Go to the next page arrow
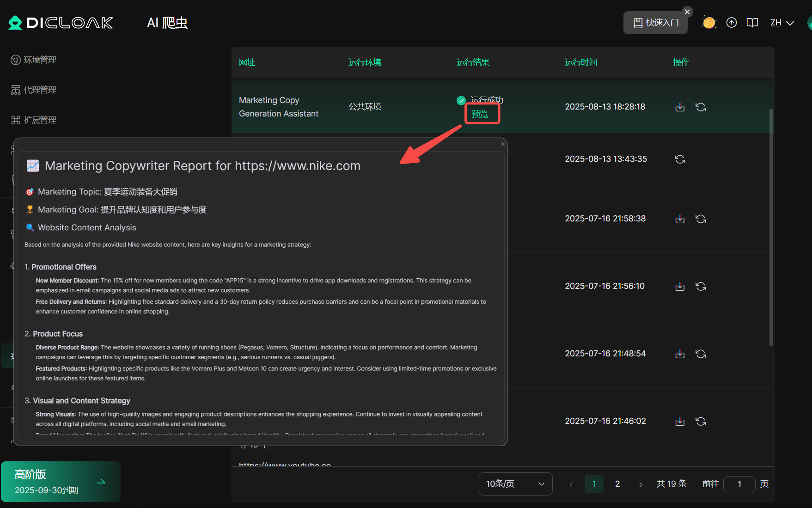Screen dimensions: 812x508 click(641, 484)
